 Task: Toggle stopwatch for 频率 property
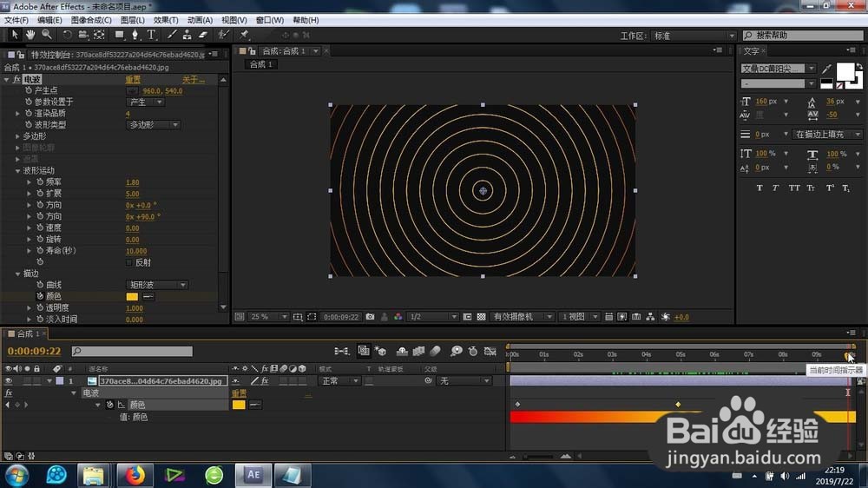point(40,181)
